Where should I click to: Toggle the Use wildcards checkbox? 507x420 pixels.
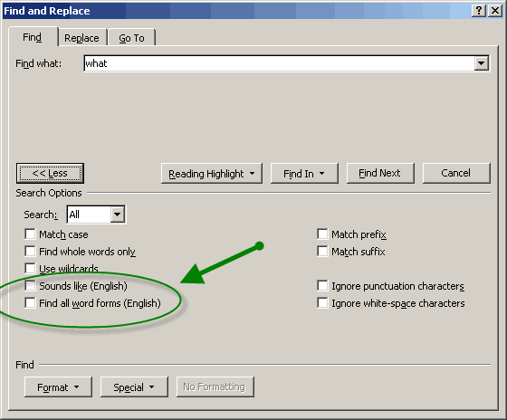click(30, 268)
